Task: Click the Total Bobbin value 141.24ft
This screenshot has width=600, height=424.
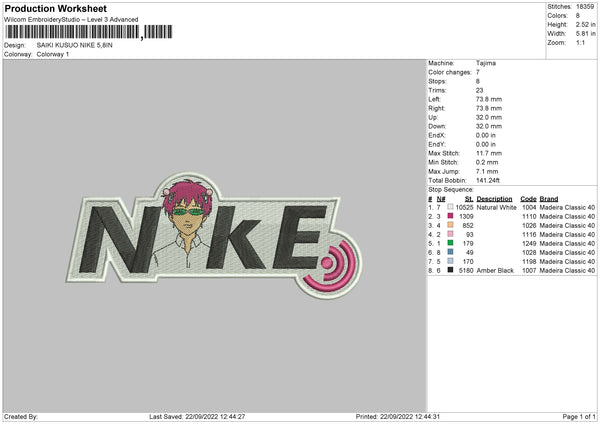Action: [488, 181]
